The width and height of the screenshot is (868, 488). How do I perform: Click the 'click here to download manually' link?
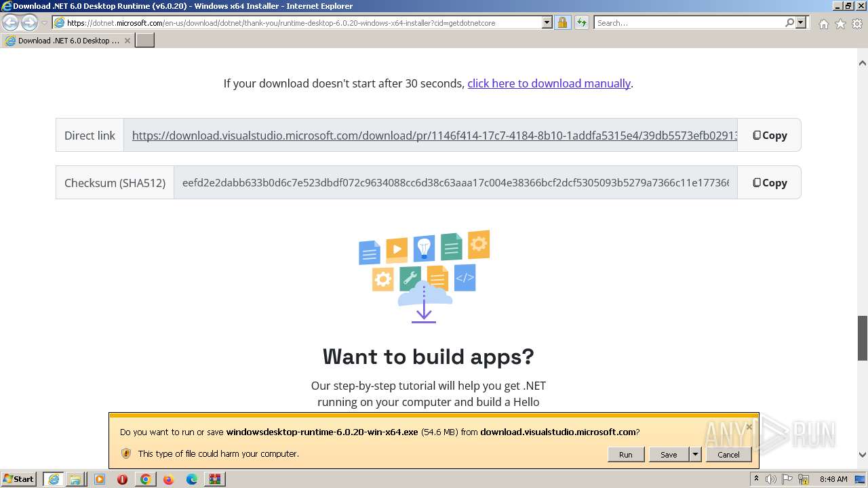(549, 83)
